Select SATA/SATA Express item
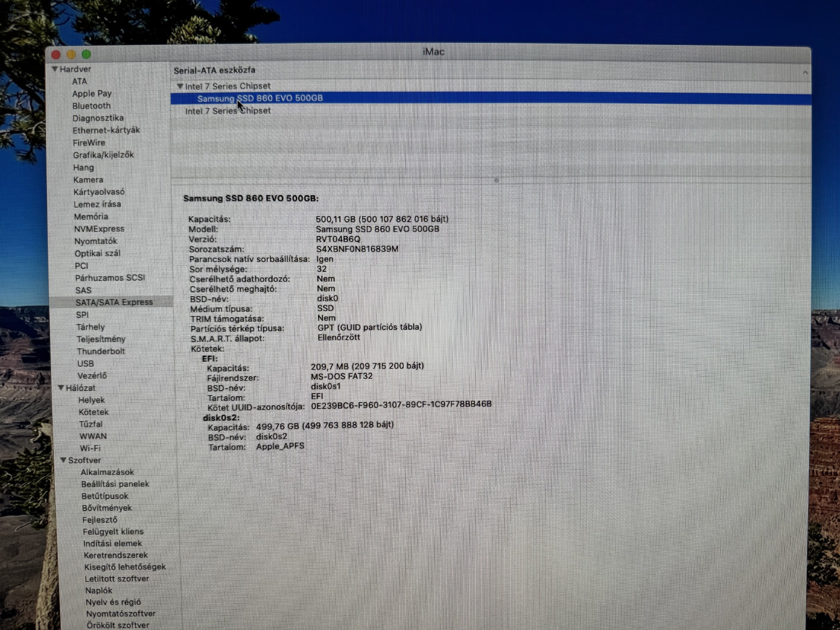 point(114,302)
